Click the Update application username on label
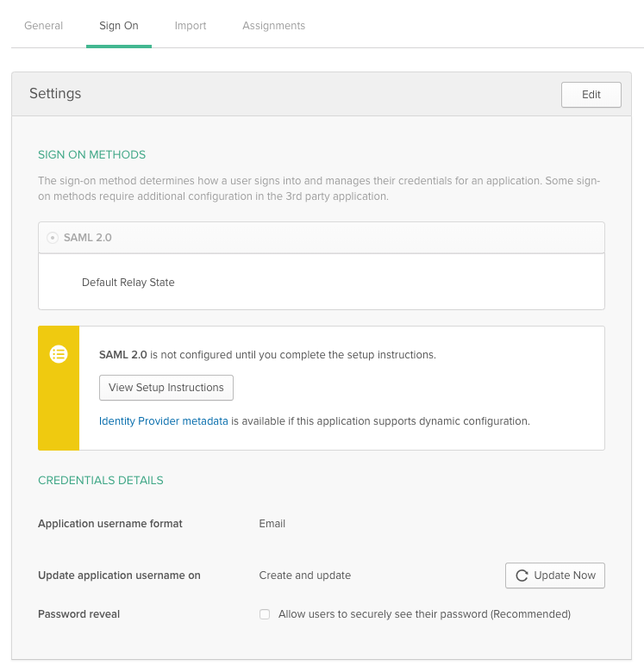644x672 pixels. click(119, 576)
